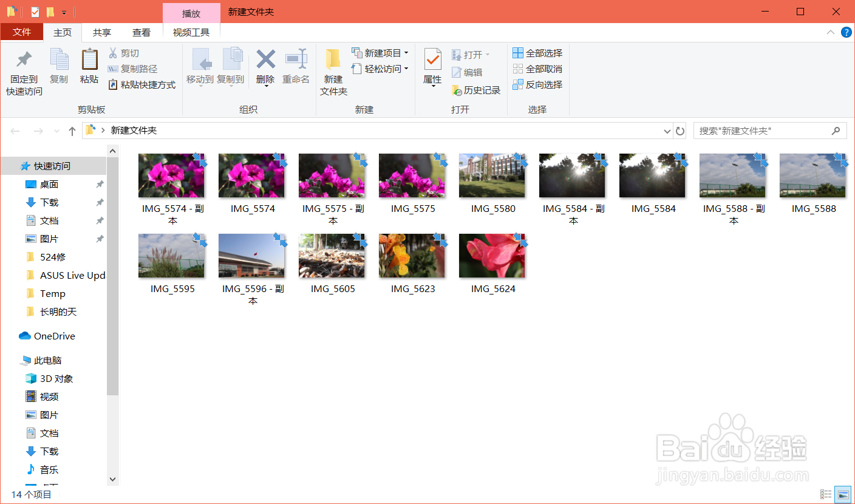The image size is (855, 504).
Task: Click Paste shortcut (粘贴快捷方式)
Action: (141, 85)
